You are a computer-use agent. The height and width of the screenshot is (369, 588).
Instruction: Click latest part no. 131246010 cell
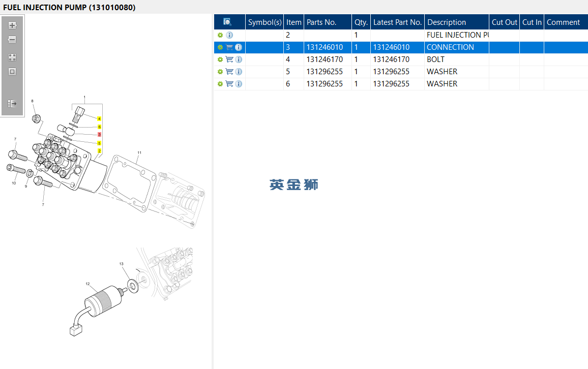point(397,47)
